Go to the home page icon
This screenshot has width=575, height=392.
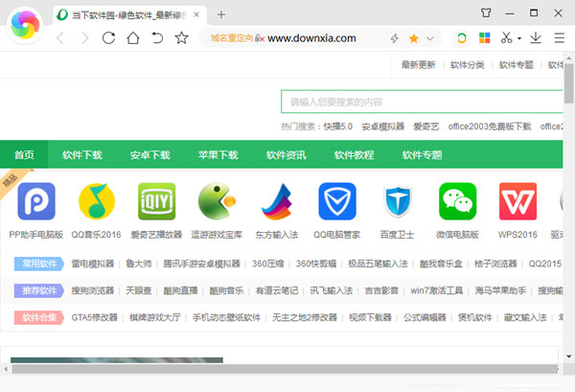(x=133, y=37)
